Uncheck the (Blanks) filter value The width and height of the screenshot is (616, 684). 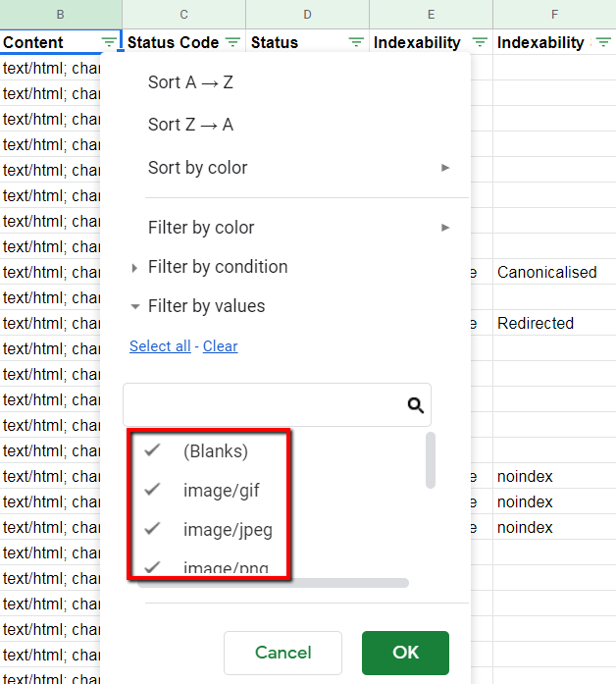(x=152, y=451)
